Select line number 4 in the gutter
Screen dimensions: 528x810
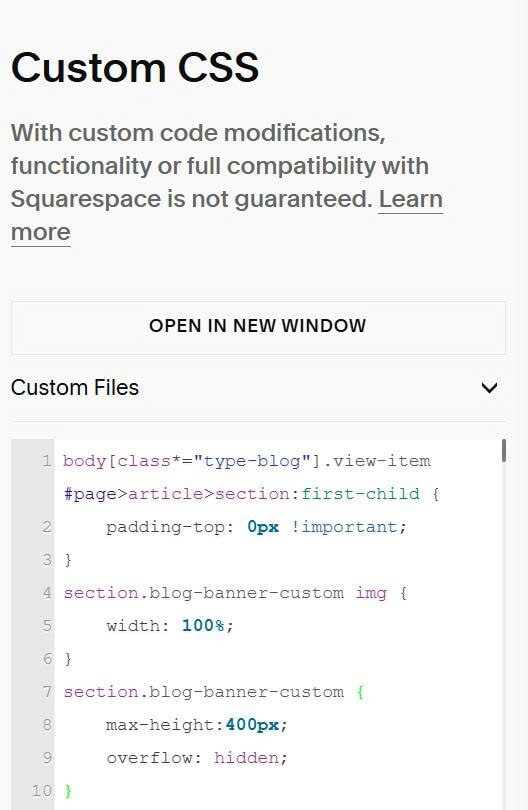(47, 593)
